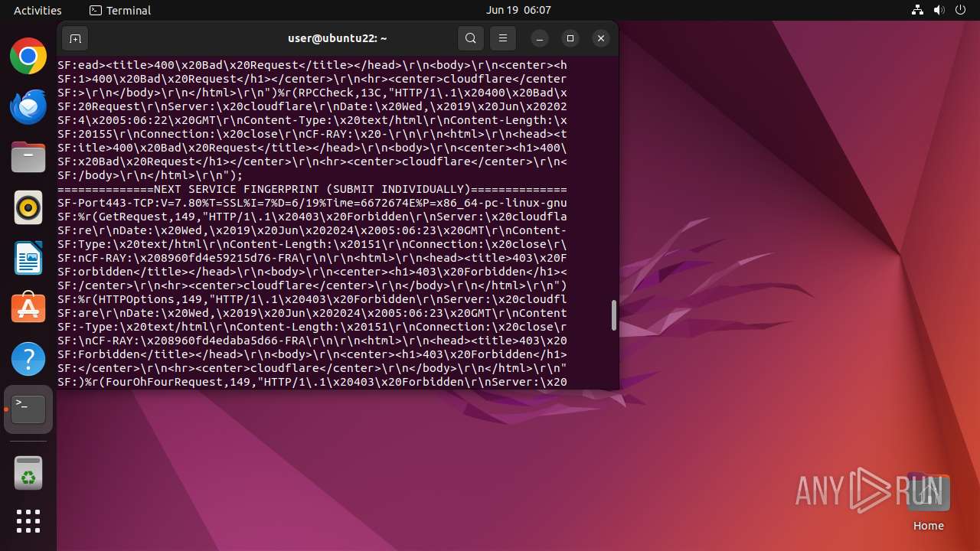Click the SF:/body></html> closing line
The height and width of the screenshot is (551, 980).
coord(150,175)
